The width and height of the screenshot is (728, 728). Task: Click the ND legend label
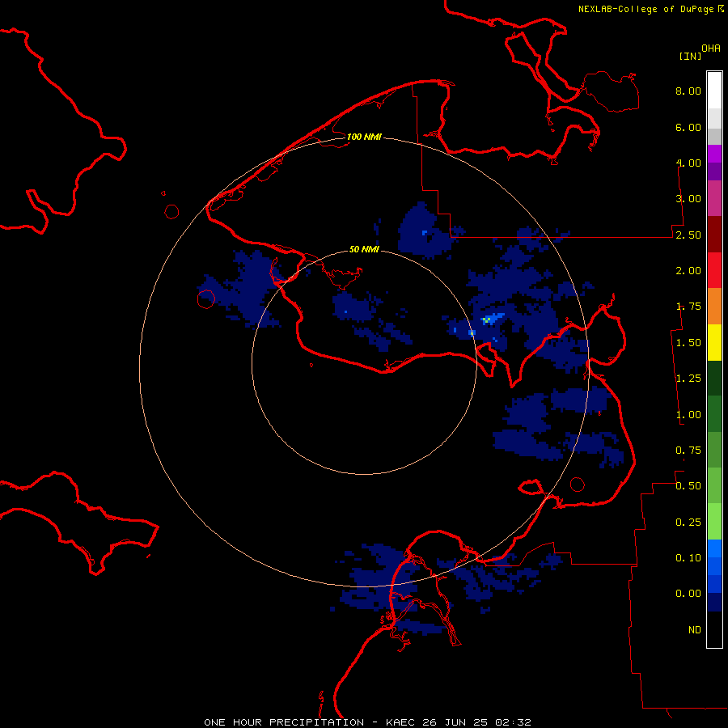[x=695, y=630]
